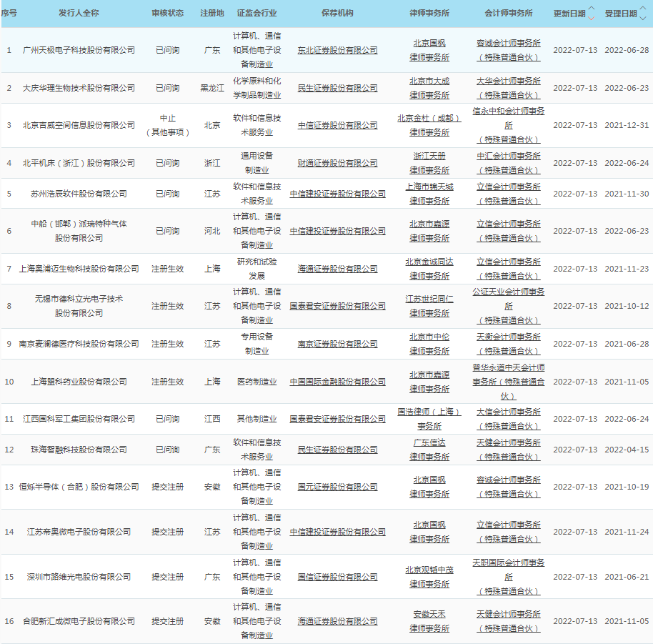Click law firm link 北京市大成律师事务所

click(429, 88)
